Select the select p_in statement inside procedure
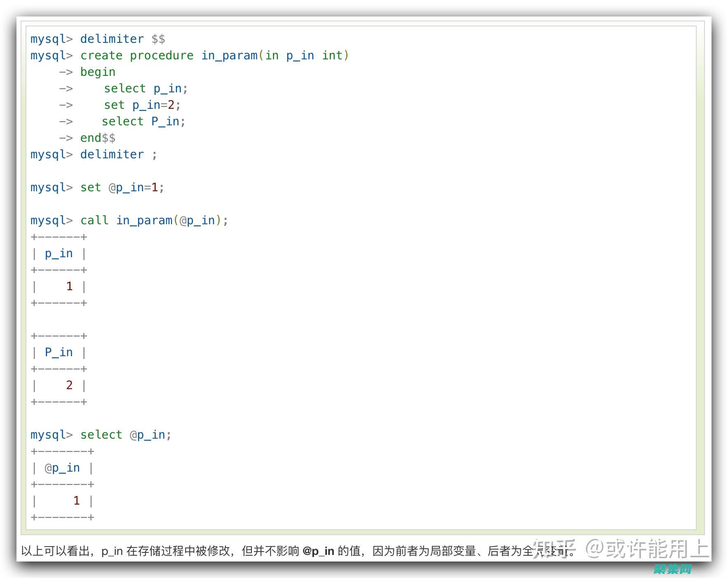Image resolution: width=728 pixels, height=578 pixels. (x=146, y=88)
